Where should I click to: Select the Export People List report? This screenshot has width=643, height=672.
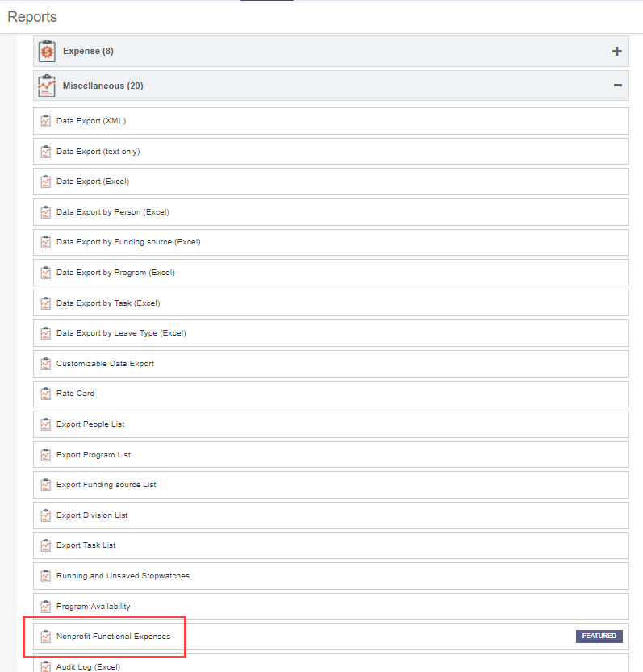331,424
